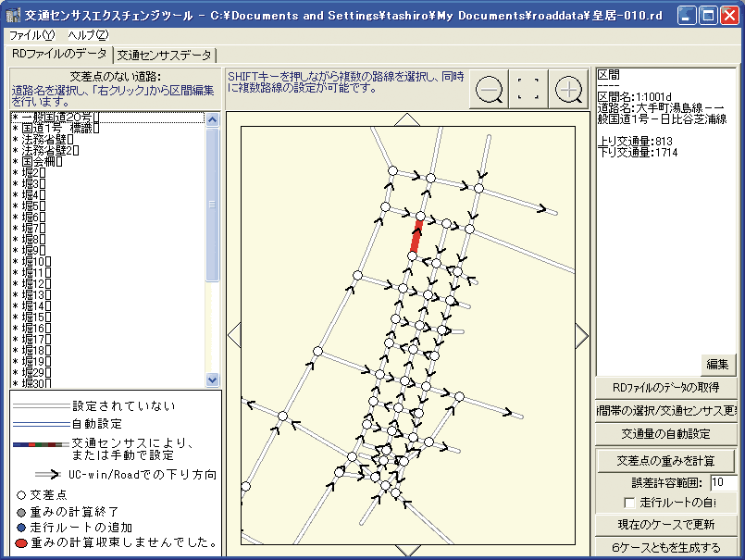Viewport: 745px width, 560px height.
Task: Select 国会柵 in road list
Action: tap(108, 162)
